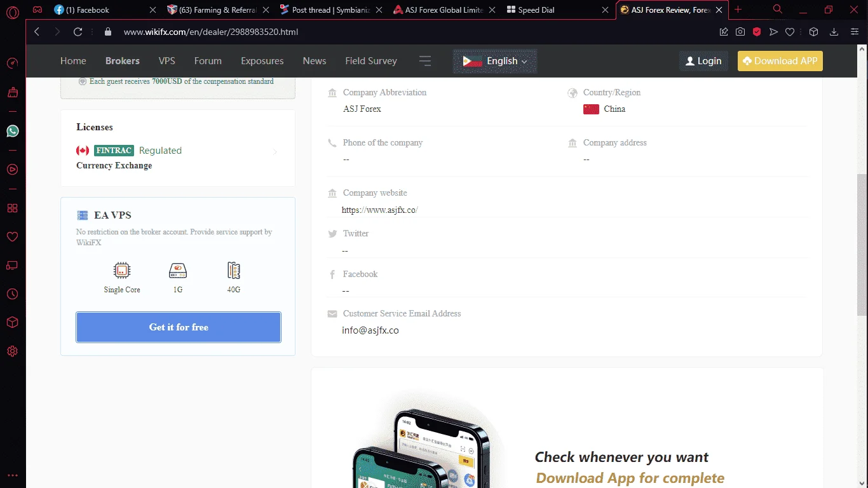868x488 pixels.
Task: Open My Flow monitor icon in sidebar
Action: 12,266
